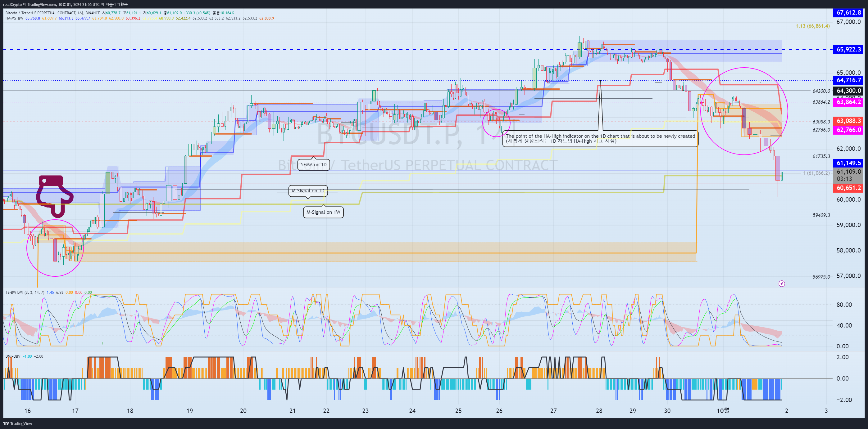Click the DMI+OBV indicator legend
868x429 pixels.
tap(12, 356)
